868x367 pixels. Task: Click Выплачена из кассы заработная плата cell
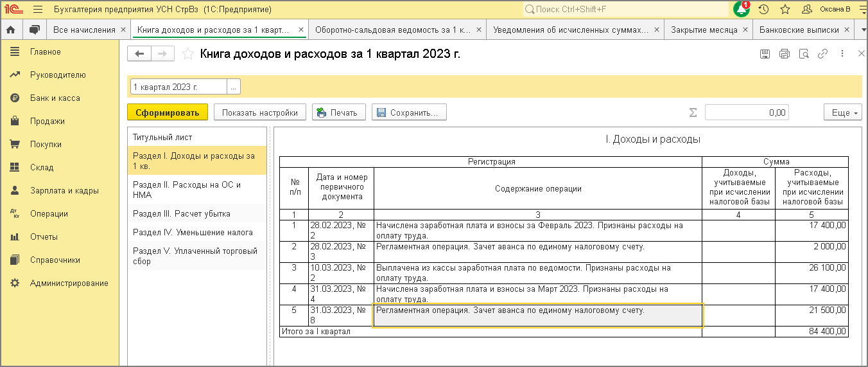537,273
